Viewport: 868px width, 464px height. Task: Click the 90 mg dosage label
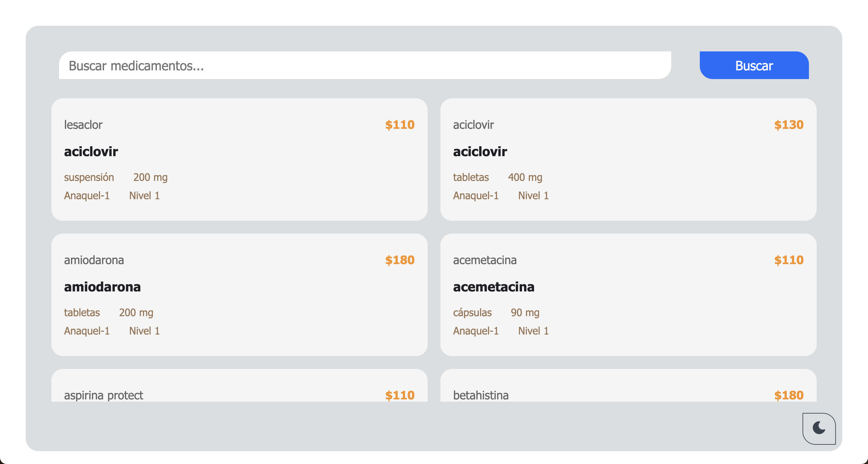(x=525, y=313)
